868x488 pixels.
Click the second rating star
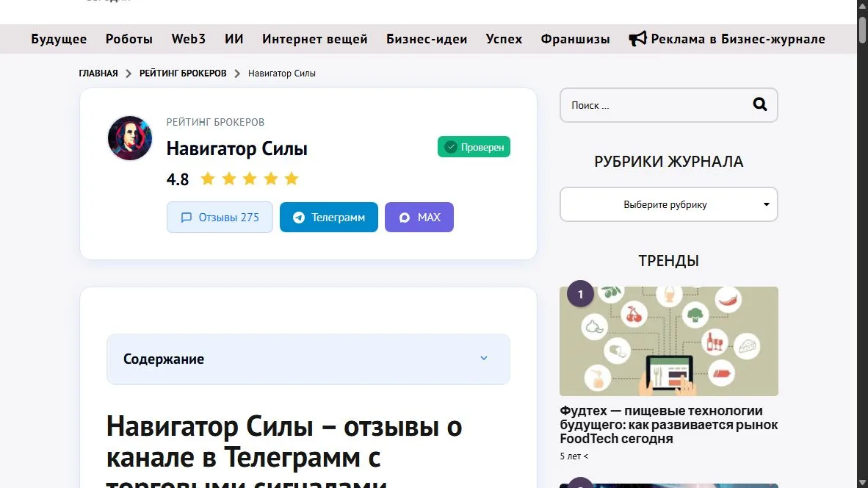click(228, 179)
